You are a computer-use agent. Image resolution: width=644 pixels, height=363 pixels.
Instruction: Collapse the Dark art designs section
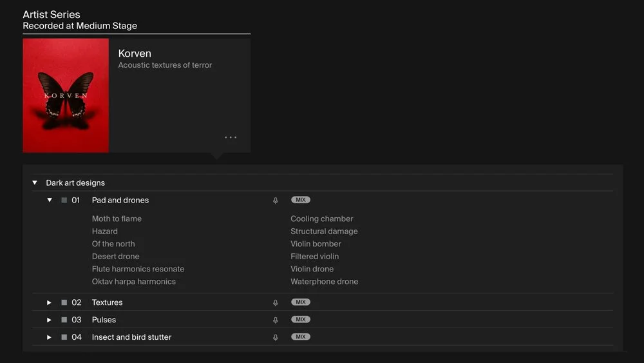pos(35,182)
